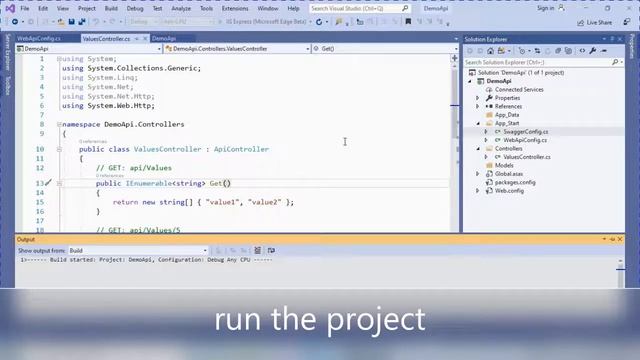Click the split editor plus icon above scrollbar
640x360 pixels.
pos(455,58)
